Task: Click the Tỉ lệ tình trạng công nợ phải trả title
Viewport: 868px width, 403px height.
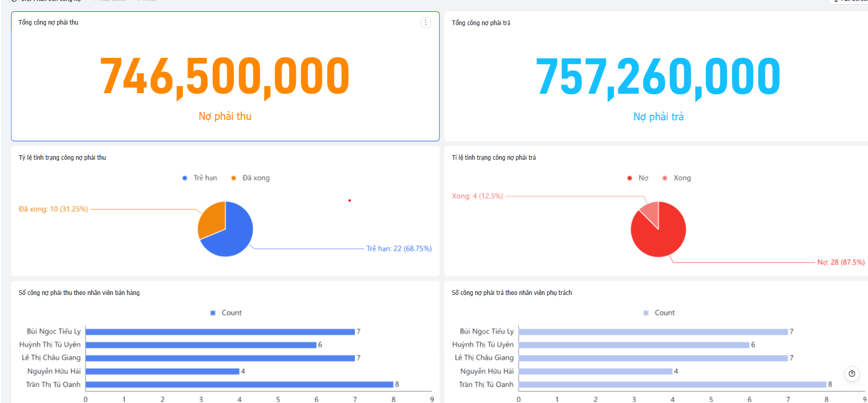Action: point(494,158)
